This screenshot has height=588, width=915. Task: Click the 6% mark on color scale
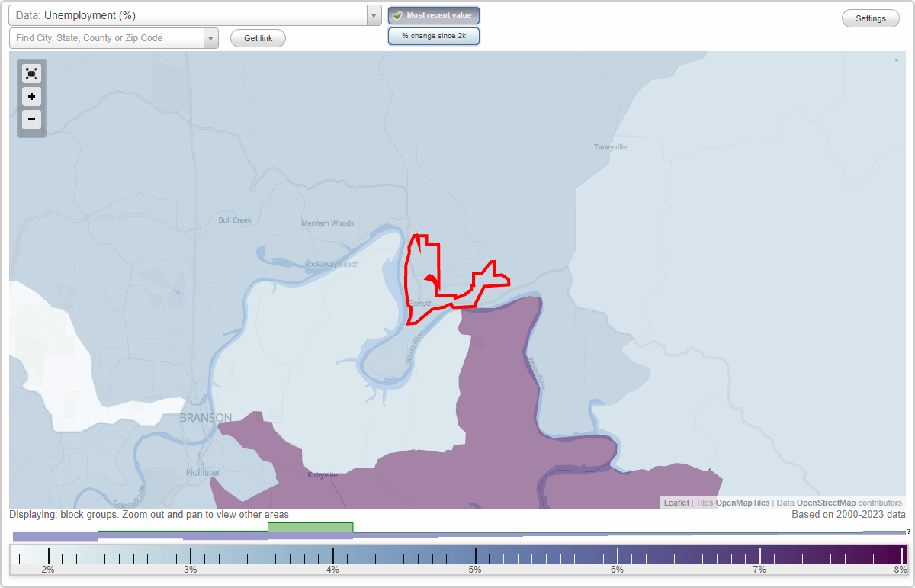(x=618, y=569)
